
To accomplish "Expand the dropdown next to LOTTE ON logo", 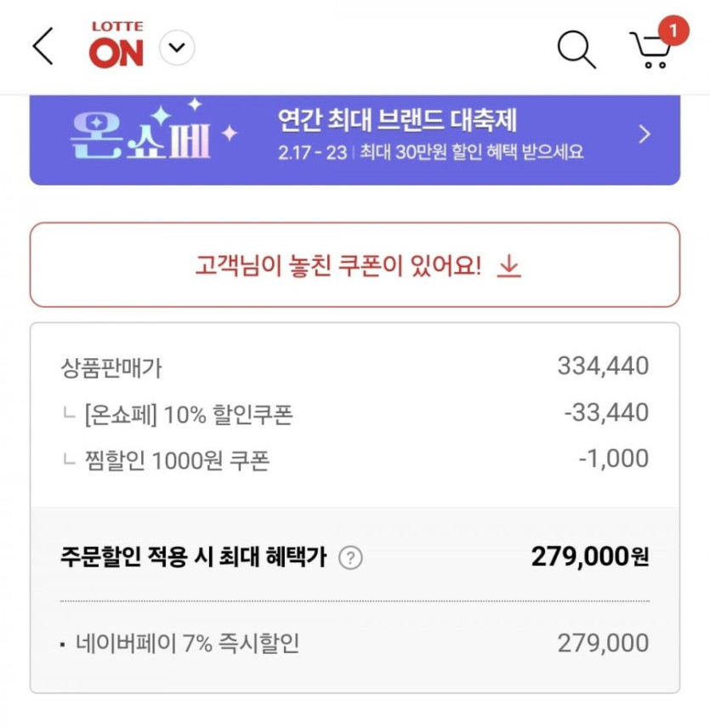I will [177, 48].
